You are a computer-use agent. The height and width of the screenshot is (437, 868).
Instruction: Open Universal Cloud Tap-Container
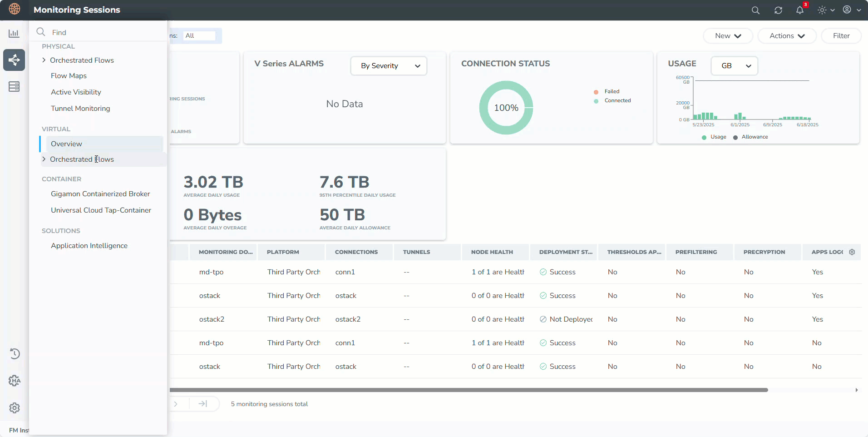pos(101,210)
